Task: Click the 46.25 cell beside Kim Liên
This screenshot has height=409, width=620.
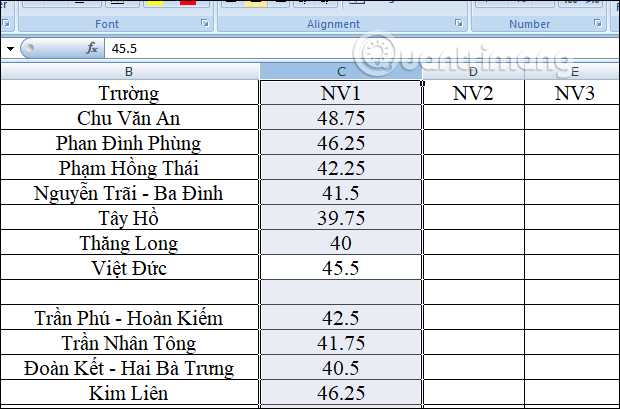Action: (341, 392)
